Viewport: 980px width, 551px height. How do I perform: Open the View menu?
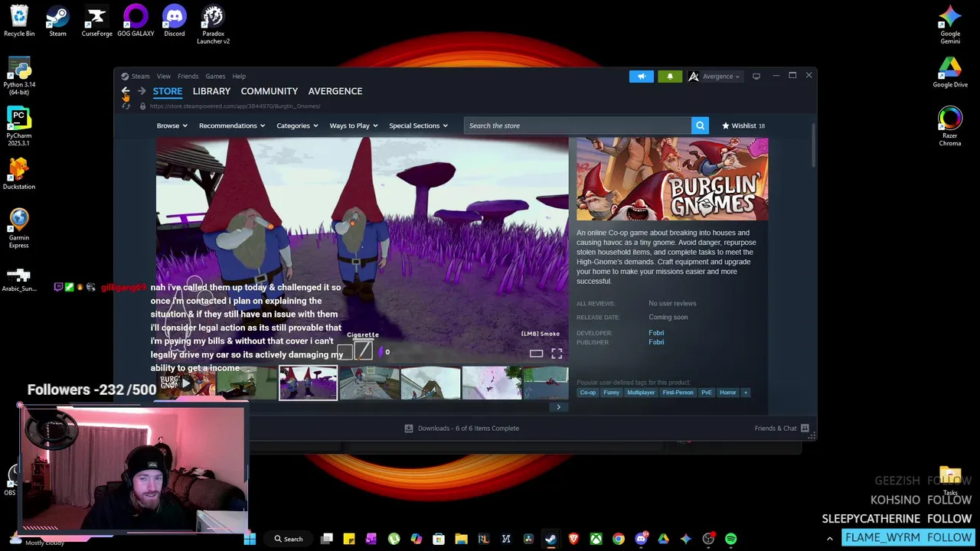pyautogui.click(x=164, y=77)
